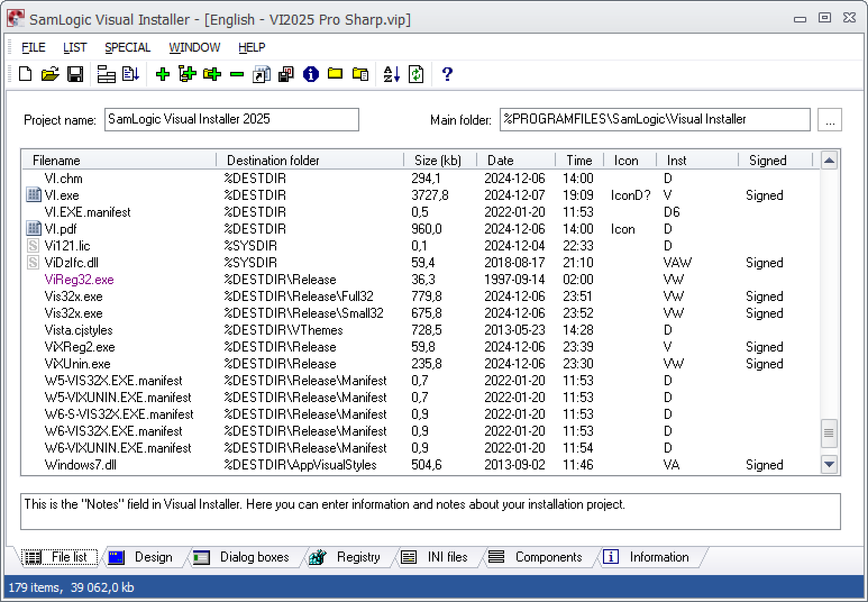Click the shortcut arrow toolbar icon
This screenshot has height=602, width=868.
(262, 74)
